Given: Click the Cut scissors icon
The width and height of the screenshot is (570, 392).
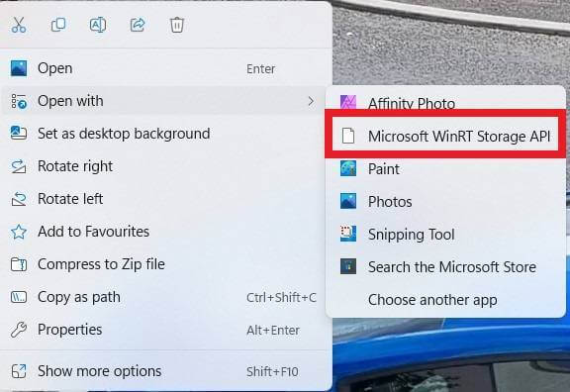Looking at the screenshot, I should (19, 25).
